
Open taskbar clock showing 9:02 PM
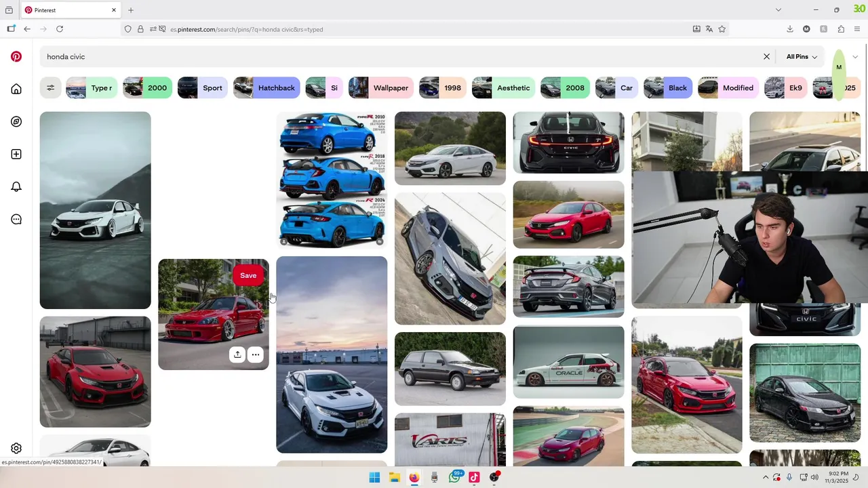point(838,478)
